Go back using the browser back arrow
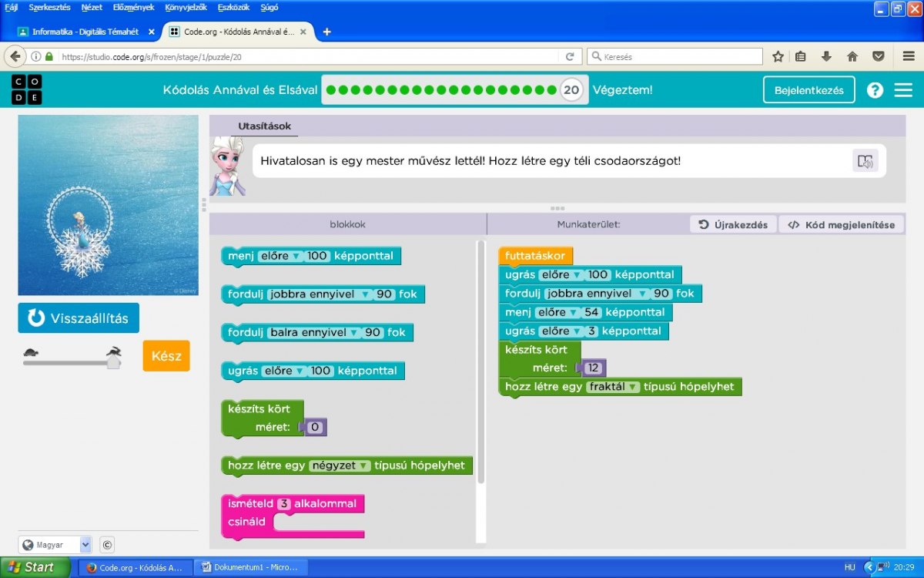The image size is (924, 578). point(15,56)
